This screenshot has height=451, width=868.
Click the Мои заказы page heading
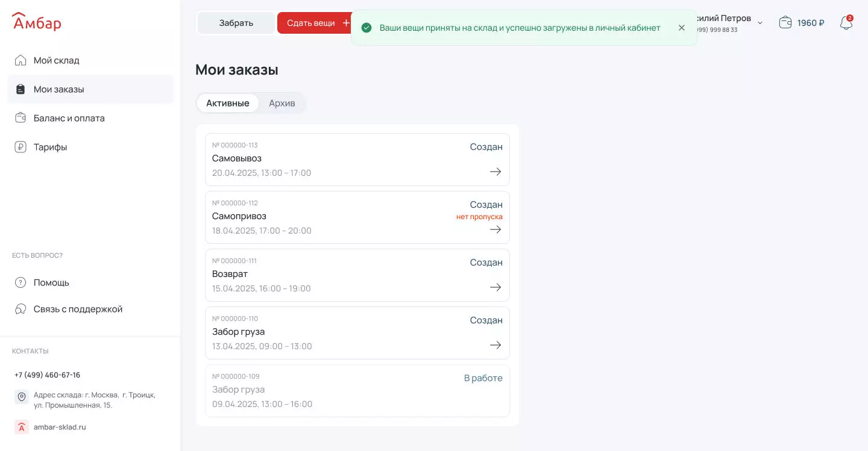237,70
